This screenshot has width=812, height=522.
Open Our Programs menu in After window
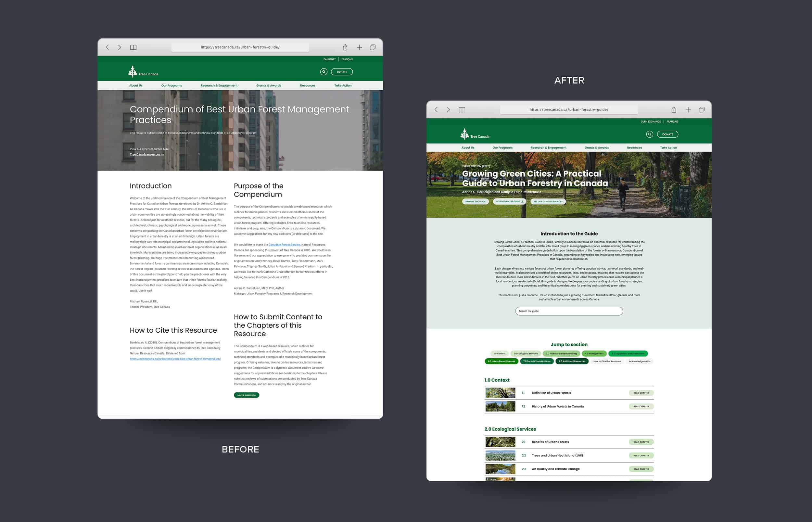(x=502, y=148)
